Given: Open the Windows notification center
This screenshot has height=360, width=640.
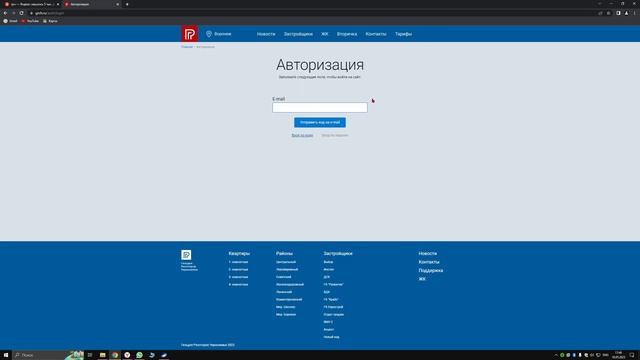Looking at the screenshot, I should coord(632,355).
